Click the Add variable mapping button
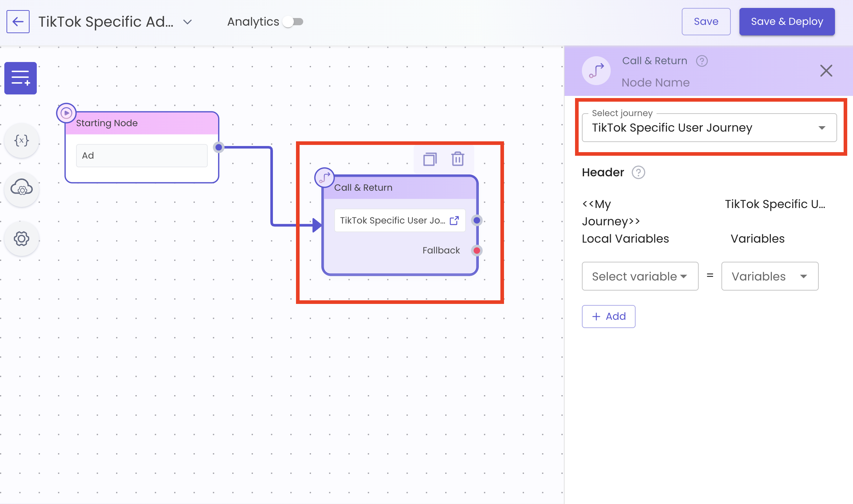Image resolution: width=853 pixels, height=504 pixels. [x=608, y=317]
